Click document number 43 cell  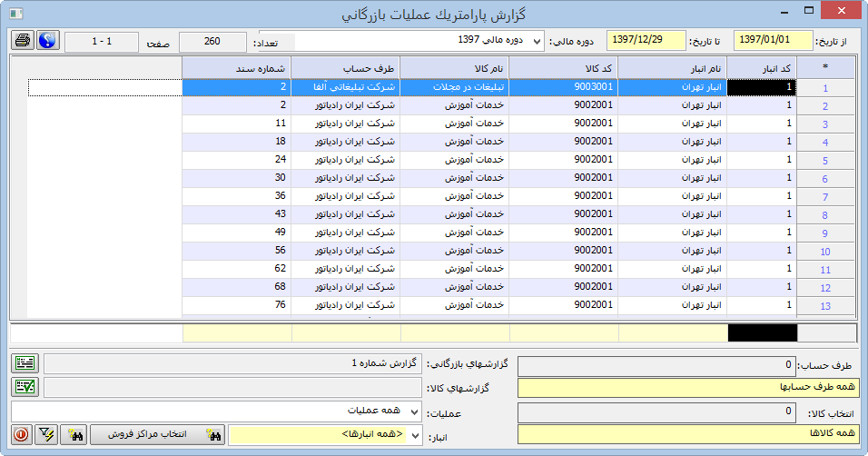point(236,213)
